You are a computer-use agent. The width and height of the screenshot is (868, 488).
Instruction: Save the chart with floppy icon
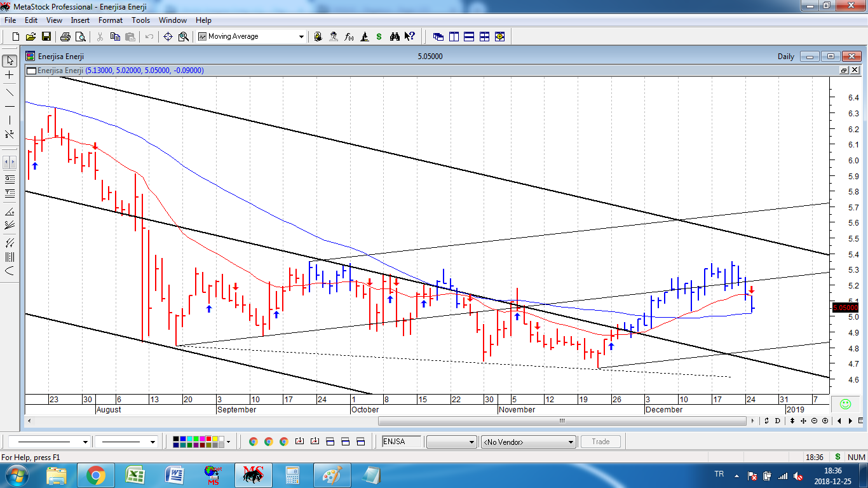point(46,37)
